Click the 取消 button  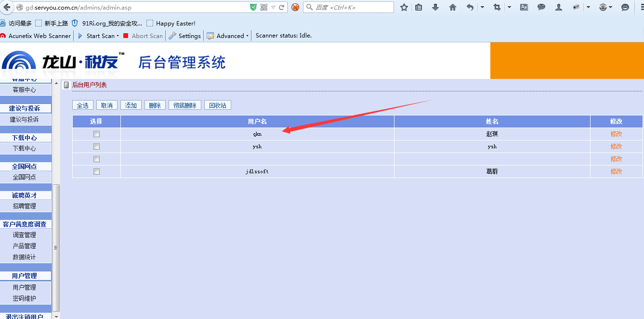[107, 105]
